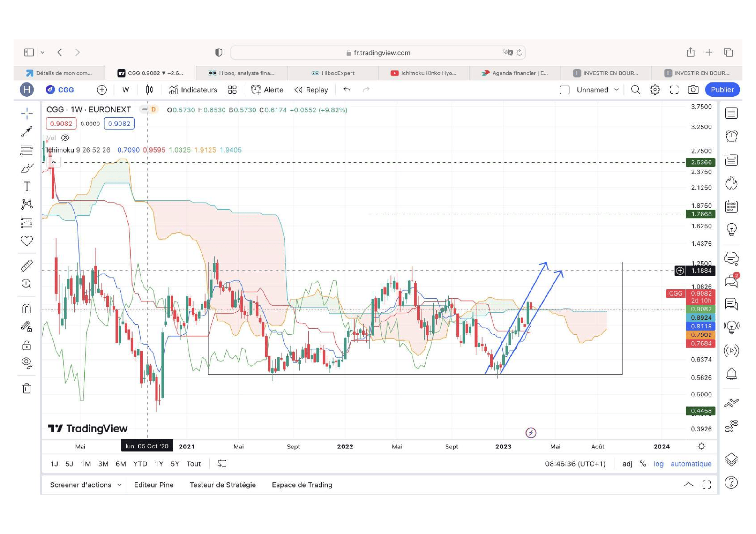Collapse the indicator legend chevron
The height and width of the screenshot is (534, 756).
point(54,162)
